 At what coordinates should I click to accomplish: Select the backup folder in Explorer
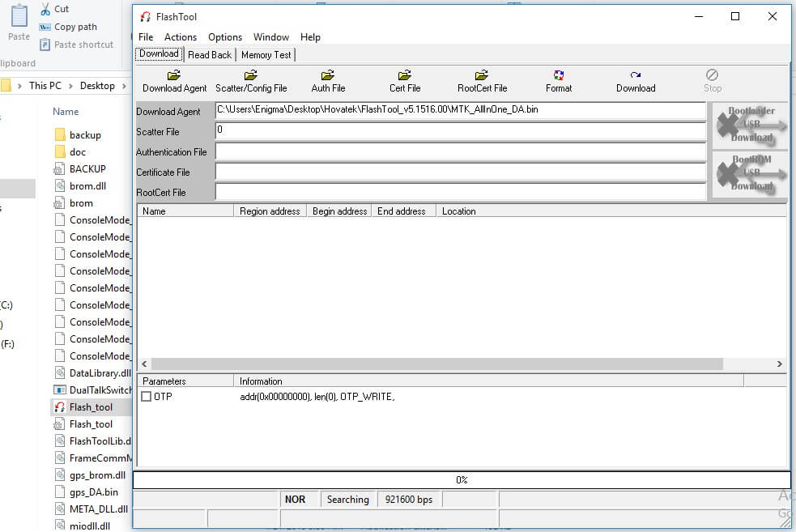pyautogui.click(x=78, y=135)
